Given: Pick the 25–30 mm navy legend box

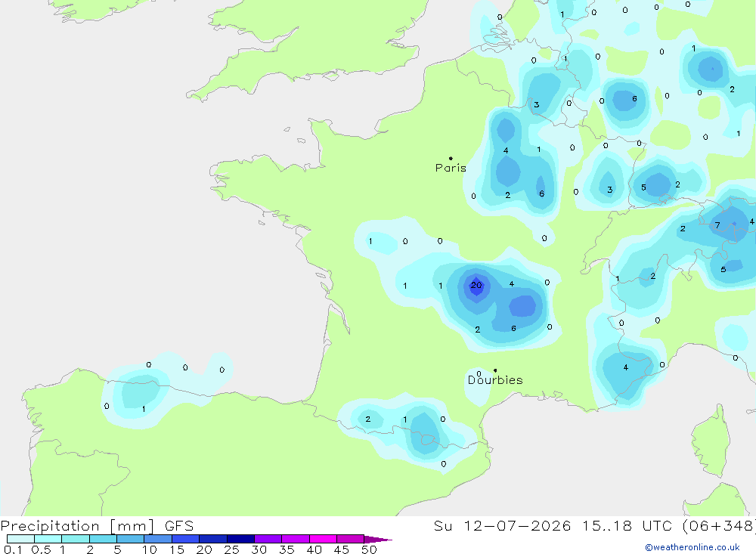Looking at the screenshot, I should [240, 539].
